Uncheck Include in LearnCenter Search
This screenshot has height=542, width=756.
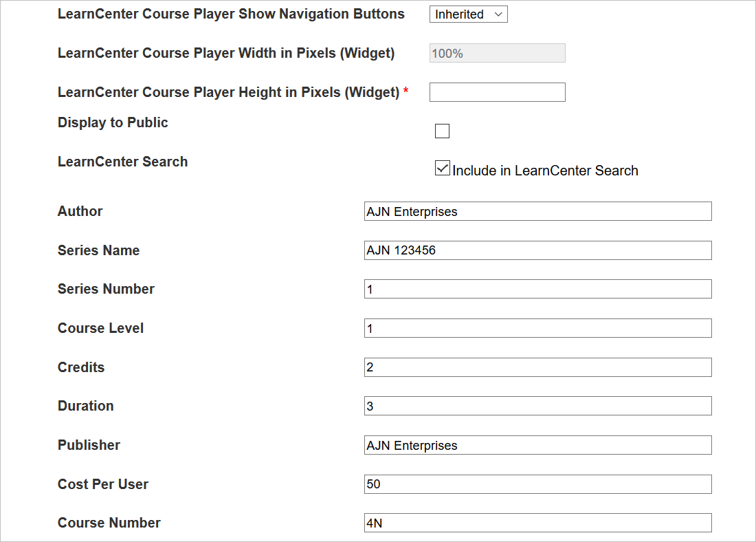pyautogui.click(x=443, y=169)
